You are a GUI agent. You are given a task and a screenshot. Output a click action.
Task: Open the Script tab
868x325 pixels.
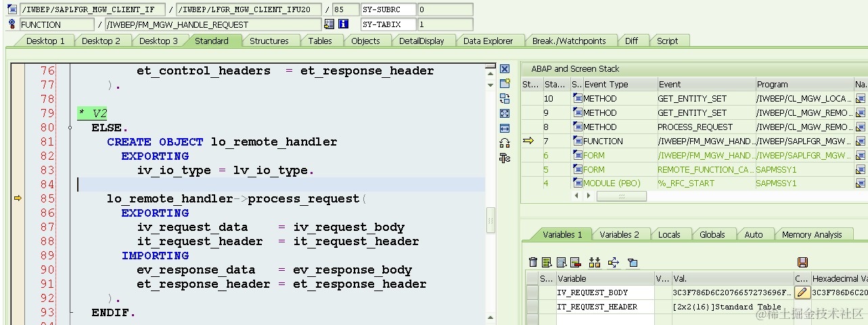[x=667, y=41]
